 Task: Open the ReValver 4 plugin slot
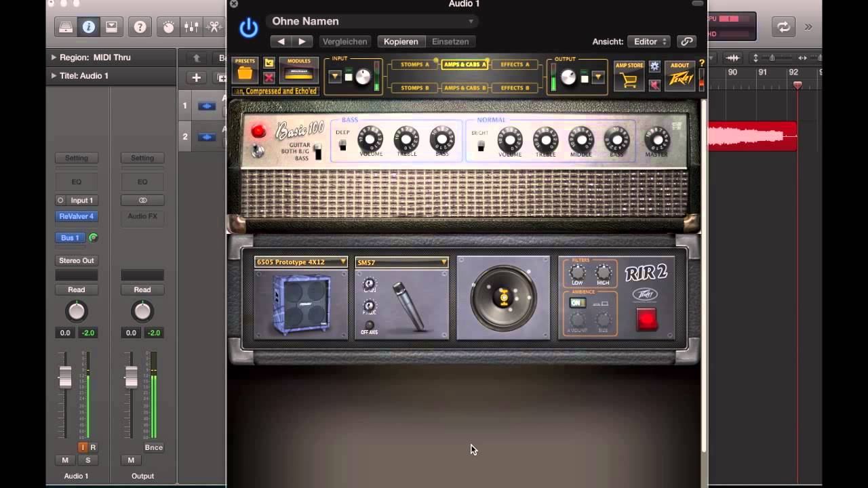tap(76, 216)
